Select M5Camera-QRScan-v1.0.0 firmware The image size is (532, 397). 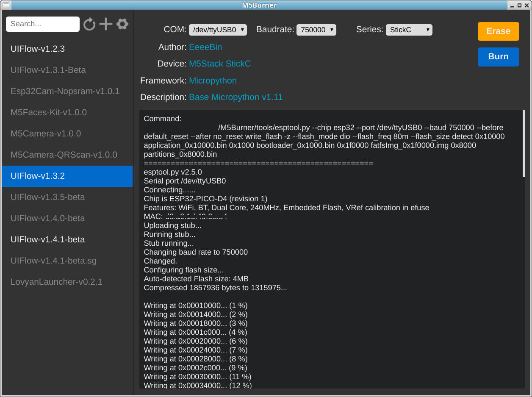click(x=67, y=155)
